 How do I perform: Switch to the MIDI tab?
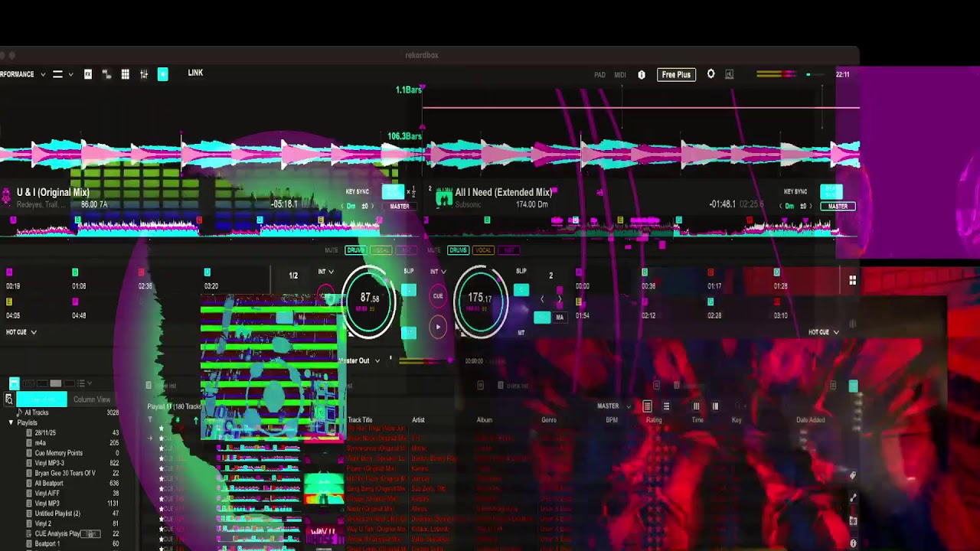coord(620,75)
